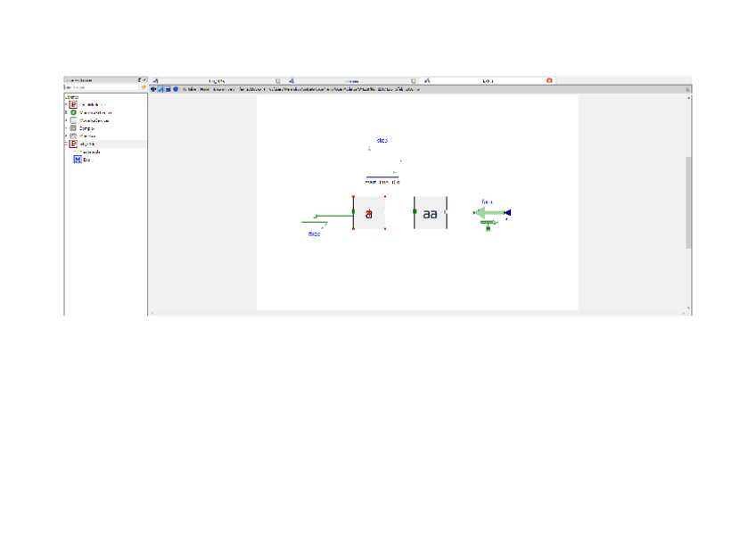
Task: Close the Libraries Browser panel
Action: [x=144, y=80]
